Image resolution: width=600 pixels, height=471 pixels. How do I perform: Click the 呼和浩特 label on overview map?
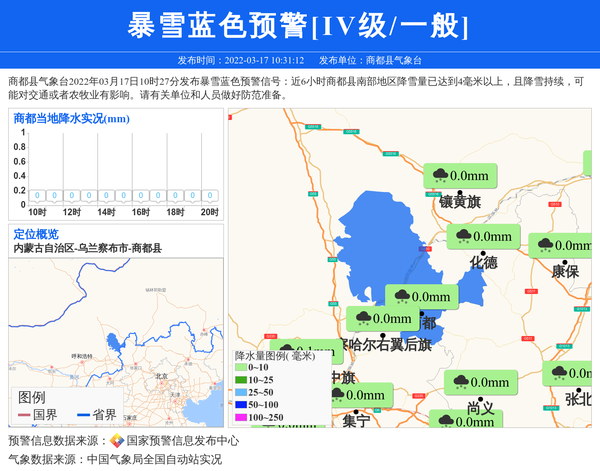[x=82, y=356]
